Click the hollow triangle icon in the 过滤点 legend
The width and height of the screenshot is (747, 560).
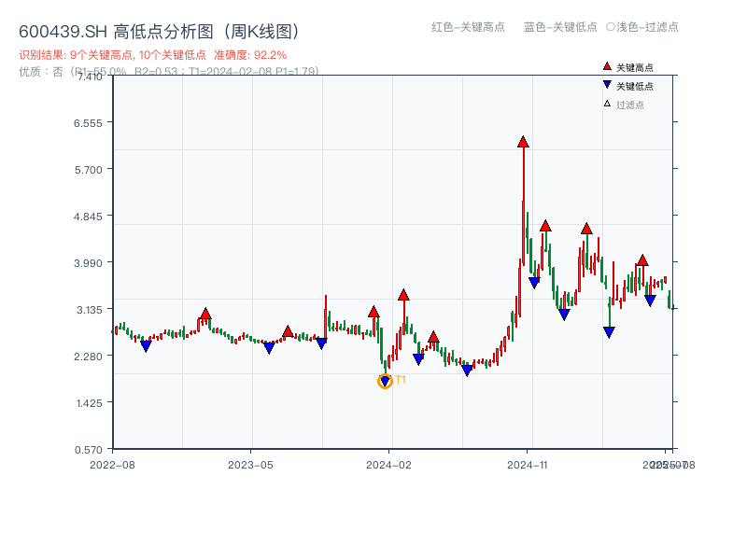pos(607,104)
